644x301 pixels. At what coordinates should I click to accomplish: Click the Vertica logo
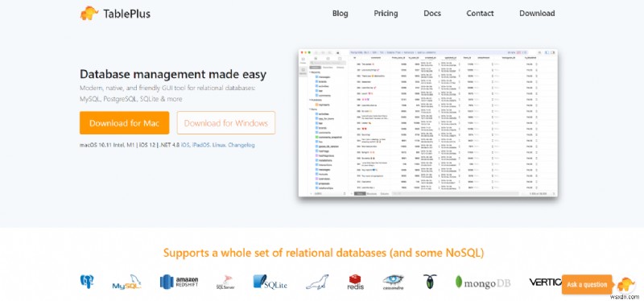point(545,282)
